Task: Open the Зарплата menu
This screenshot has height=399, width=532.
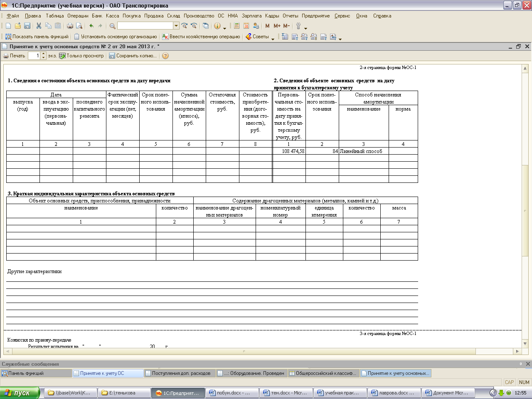Action: coord(251,16)
